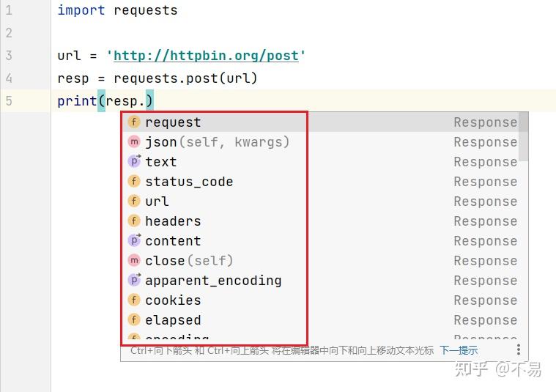Place cursor on the import requests line
This screenshot has width=556, height=392.
point(117,10)
